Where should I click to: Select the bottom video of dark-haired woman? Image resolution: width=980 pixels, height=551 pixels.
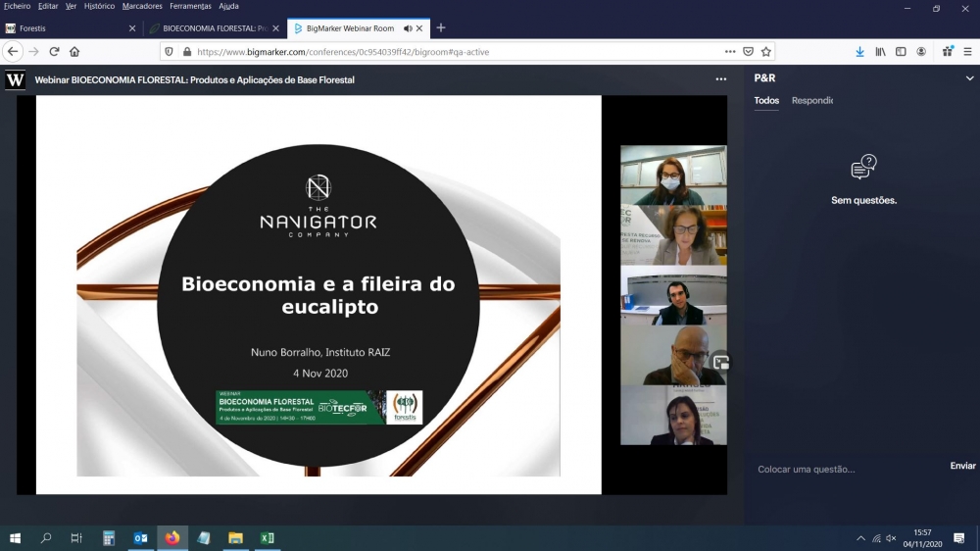(x=673, y=416)
